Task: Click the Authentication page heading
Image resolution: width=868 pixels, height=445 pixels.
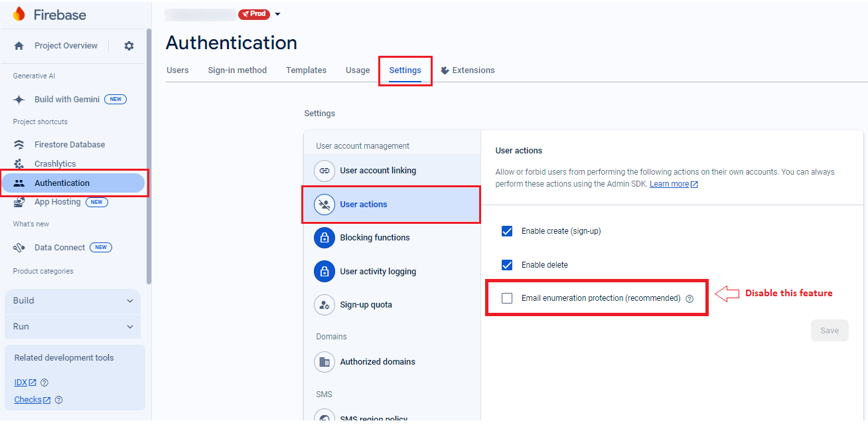Action: click(232, 43)
